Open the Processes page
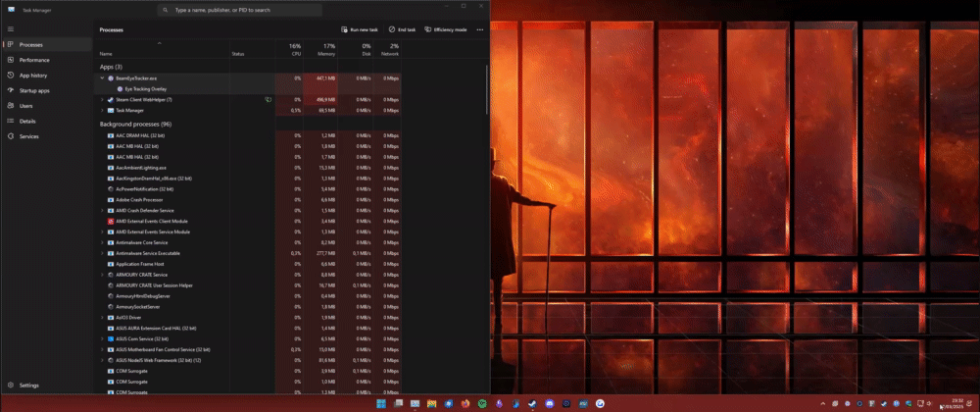Screen dimensions: 980x412 47,44
